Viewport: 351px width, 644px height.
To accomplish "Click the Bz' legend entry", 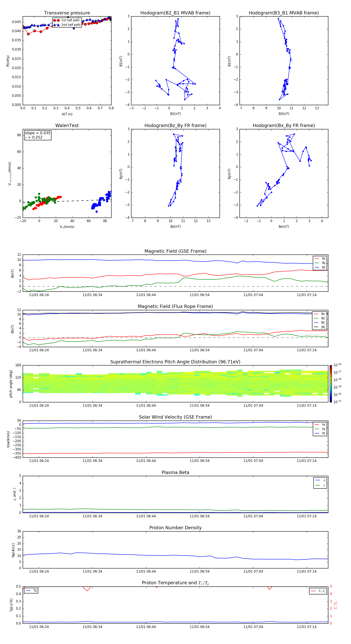I will (320, 323).
